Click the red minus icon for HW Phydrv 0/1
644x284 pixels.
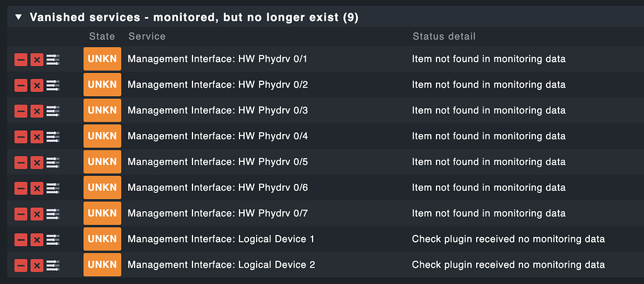coord(21,59)
